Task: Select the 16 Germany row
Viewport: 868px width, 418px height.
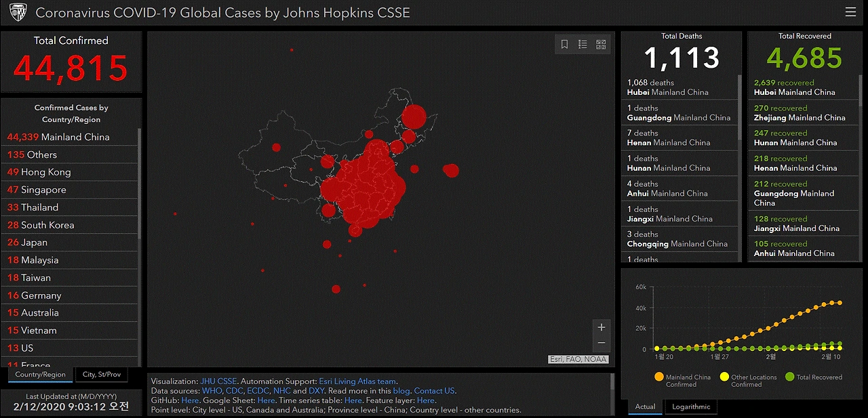Action: (70, 295)
